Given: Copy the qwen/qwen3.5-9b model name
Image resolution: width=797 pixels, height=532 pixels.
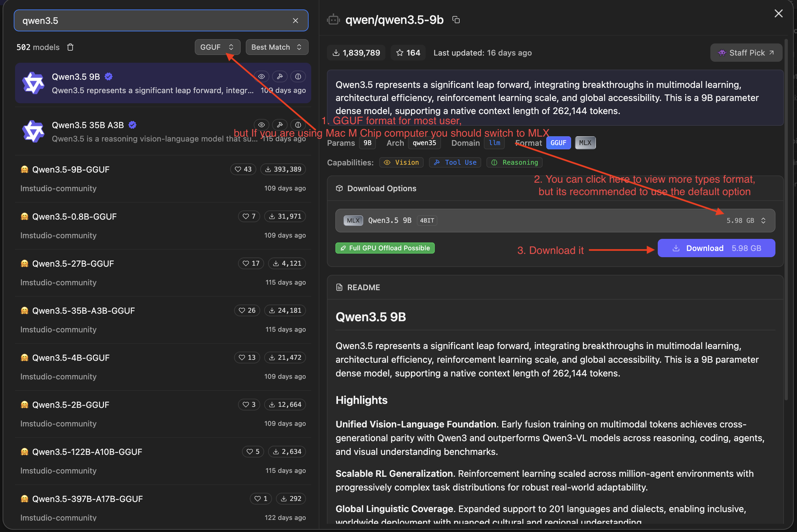Looking at the screenshot, I should (x=456, y=20).
